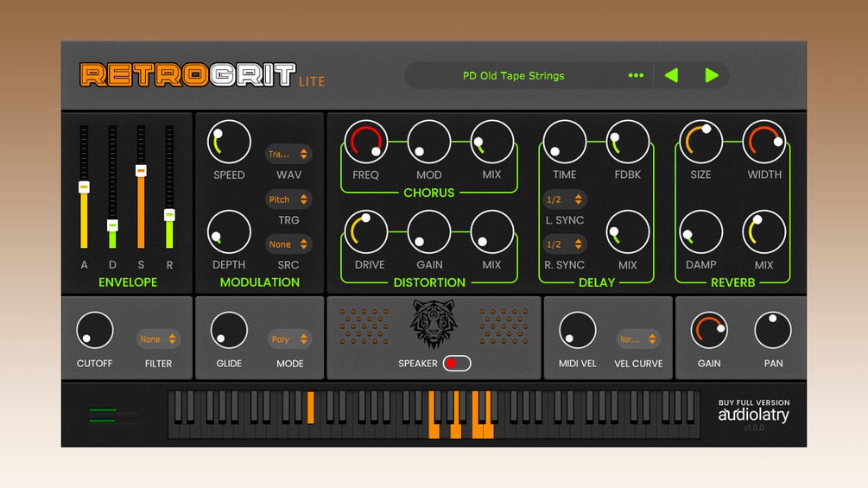Click the delay FDBK knob

(627, 142)
